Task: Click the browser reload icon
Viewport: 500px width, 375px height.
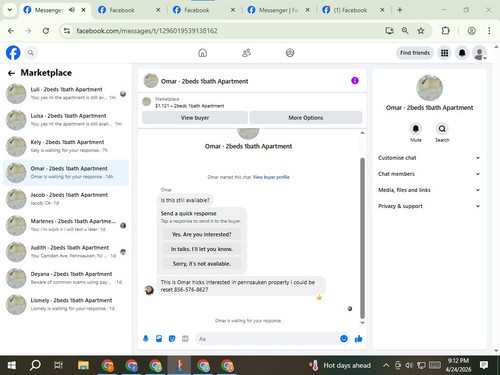Action: click(46, 31)
